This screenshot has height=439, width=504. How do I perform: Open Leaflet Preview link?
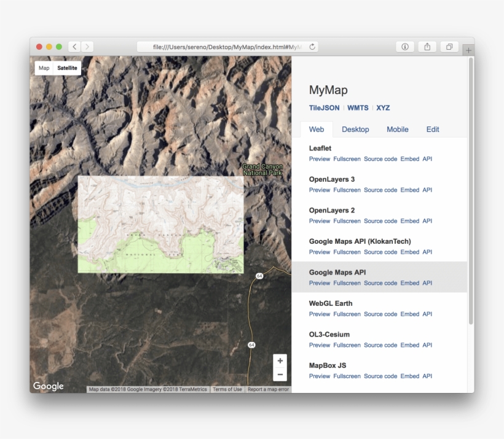coord(320,159)
